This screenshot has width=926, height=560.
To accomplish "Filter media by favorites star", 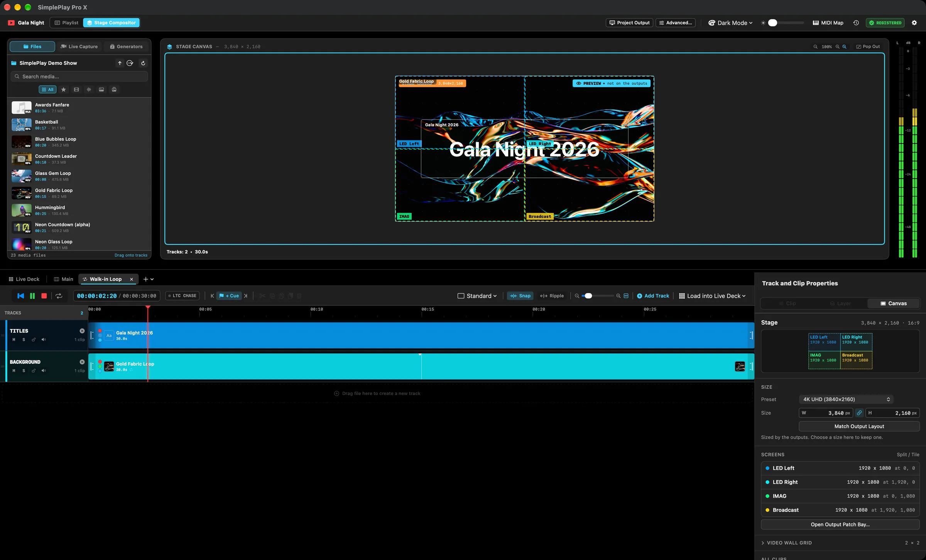I will (x=64, y=89).
